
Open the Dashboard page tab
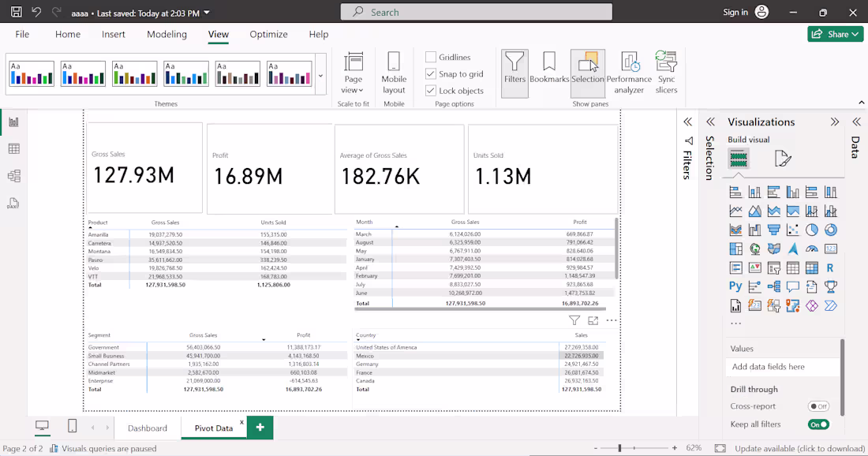pos(147,426)
